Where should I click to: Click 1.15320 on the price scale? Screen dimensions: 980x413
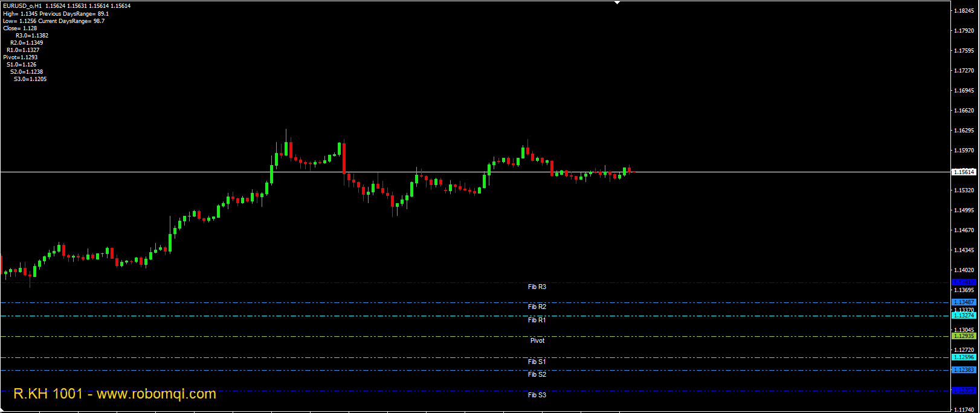point(964,190)
